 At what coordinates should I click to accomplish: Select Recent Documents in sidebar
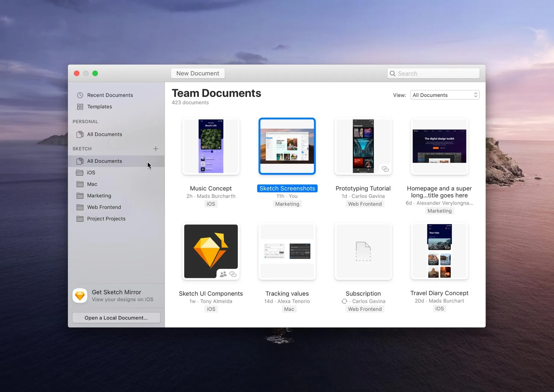coord(116,95)
